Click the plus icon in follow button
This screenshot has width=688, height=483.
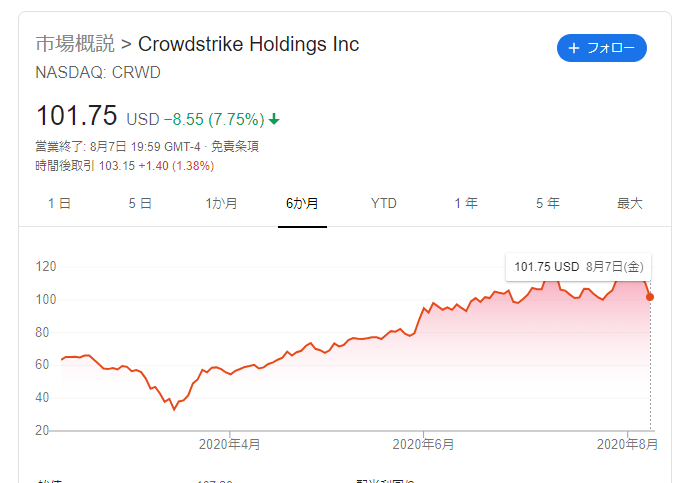point(573,48)
